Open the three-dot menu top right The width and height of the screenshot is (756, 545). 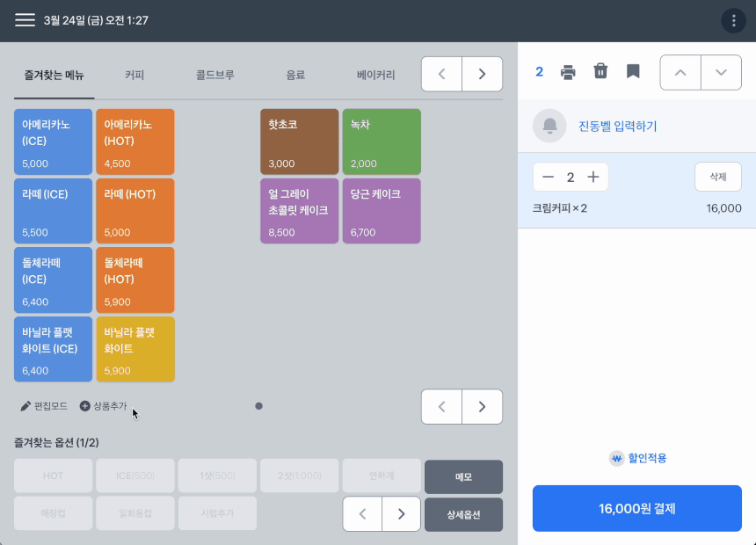[734, 19]
